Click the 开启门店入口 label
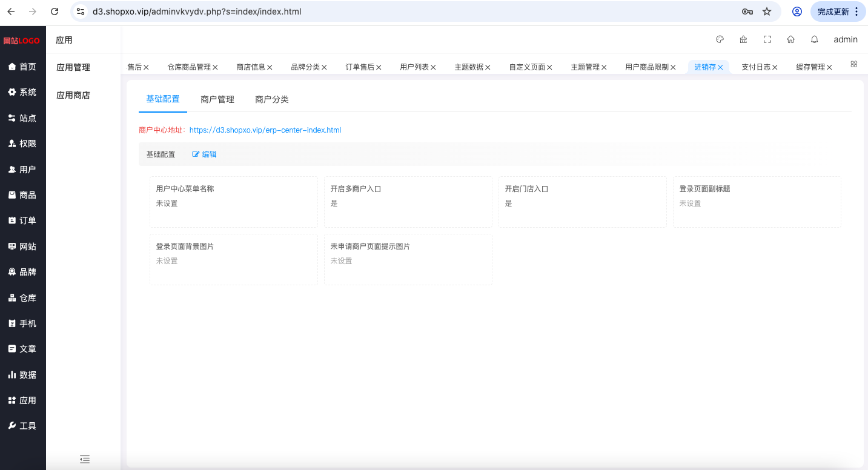The height and width of the screenshot is (470, 868). (526, 189)
